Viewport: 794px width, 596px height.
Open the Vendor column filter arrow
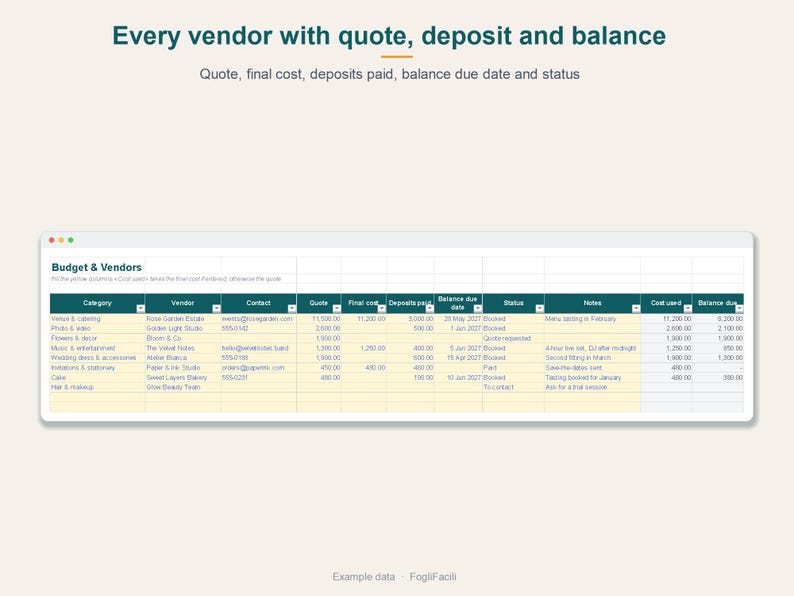(x=216, y=309)
